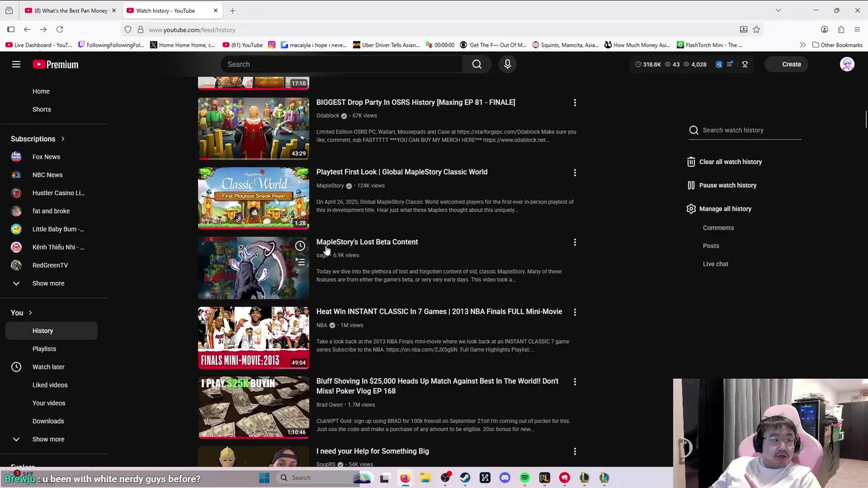
Task: Start voice search with microphone icon
Action: tap(507, 64)
